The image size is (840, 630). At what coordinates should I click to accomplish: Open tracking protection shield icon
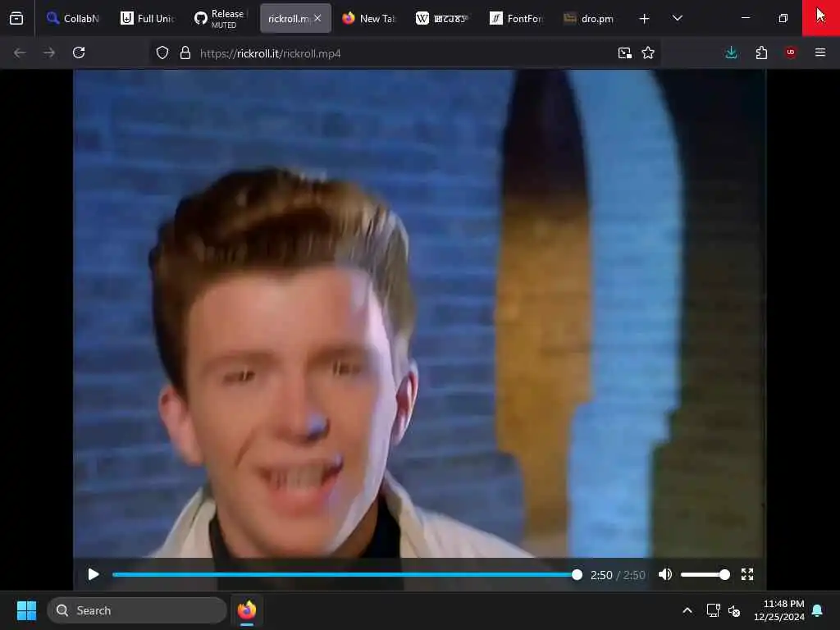162,53
